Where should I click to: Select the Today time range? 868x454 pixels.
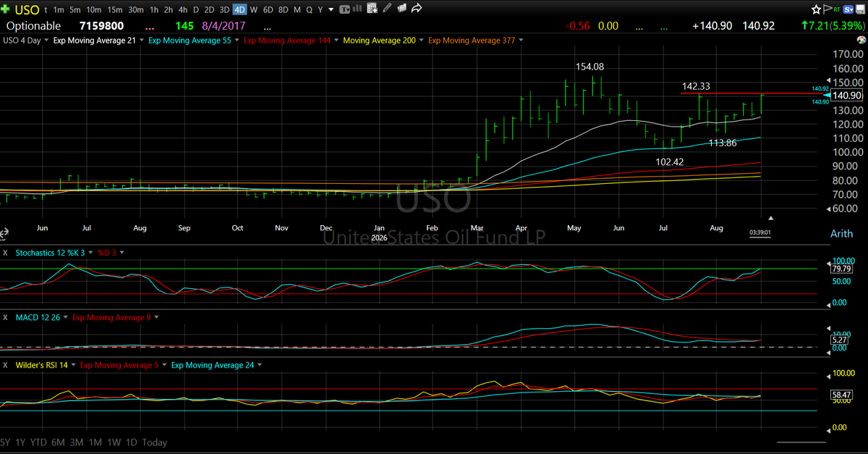(154, 442)
